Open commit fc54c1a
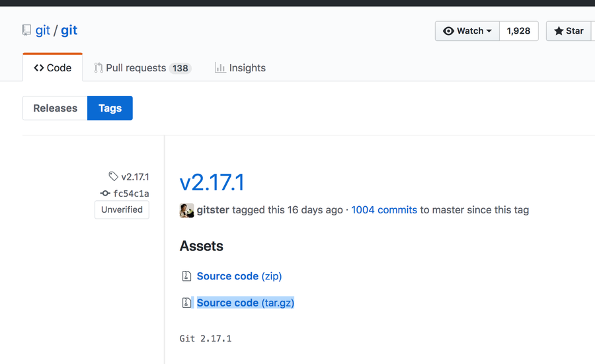 (x=131, y=194)
